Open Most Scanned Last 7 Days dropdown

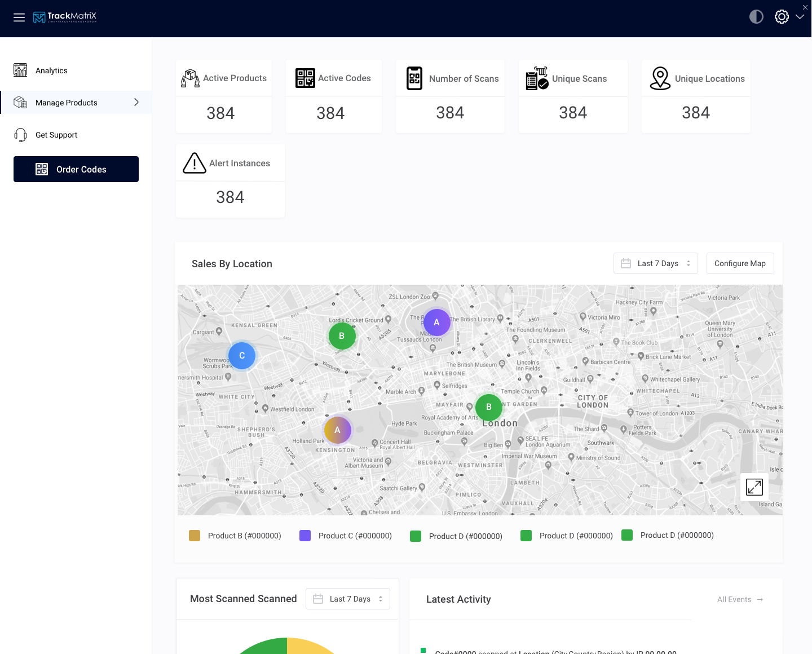[348, 599]
